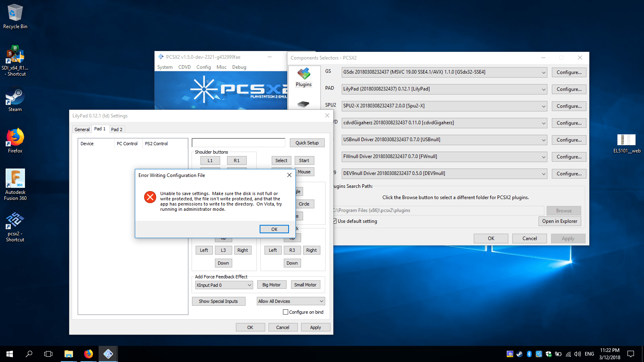Switch to the Pad 2 tab
Image resolution: width=644 pixels, height=362 pixels.
(x=117, y=129)
